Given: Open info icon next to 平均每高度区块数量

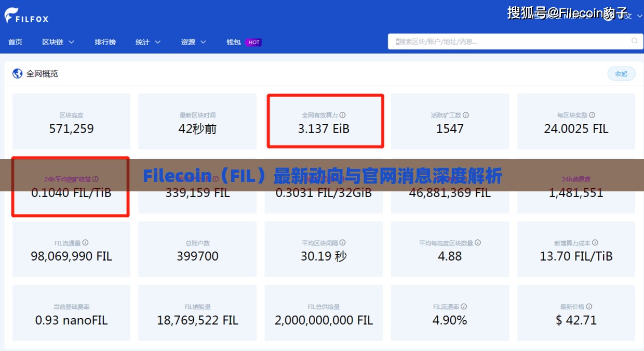Looking at the screenshot, I should [478, 243].
